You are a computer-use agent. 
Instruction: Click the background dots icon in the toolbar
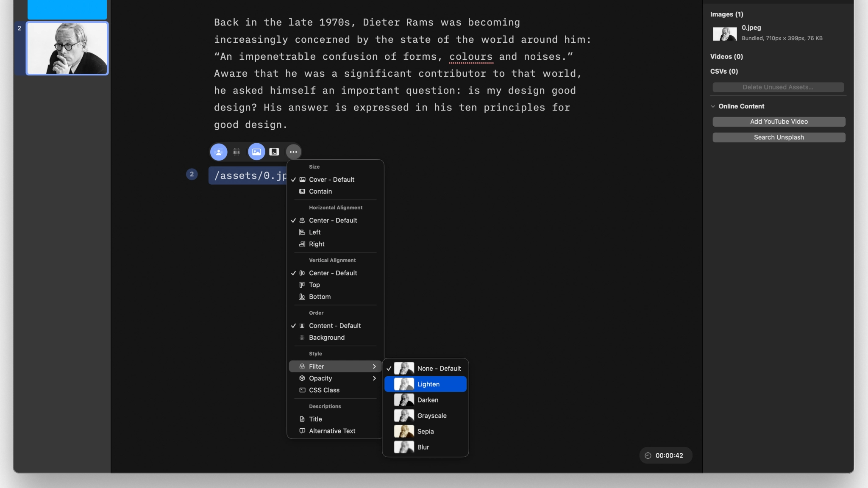tap(237, 151)
